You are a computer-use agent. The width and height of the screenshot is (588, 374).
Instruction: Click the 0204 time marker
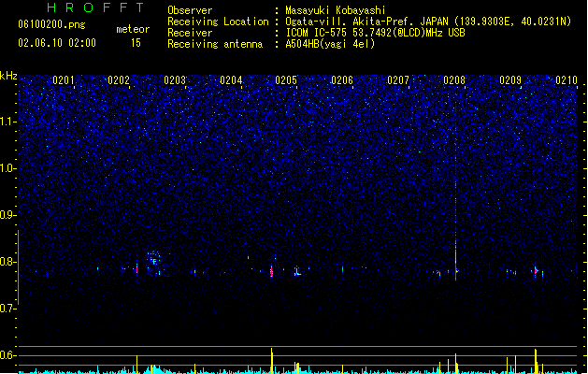[231, 80]
